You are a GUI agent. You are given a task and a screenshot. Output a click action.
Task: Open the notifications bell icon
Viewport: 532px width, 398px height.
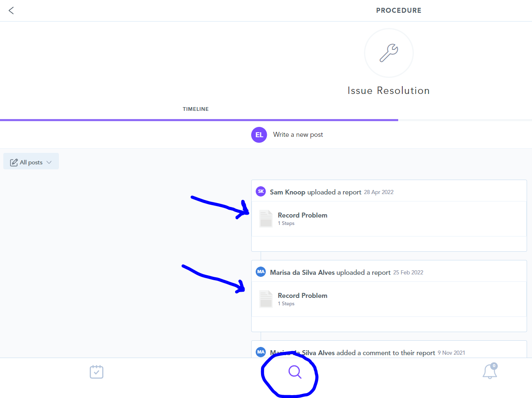tap(490, 371)
